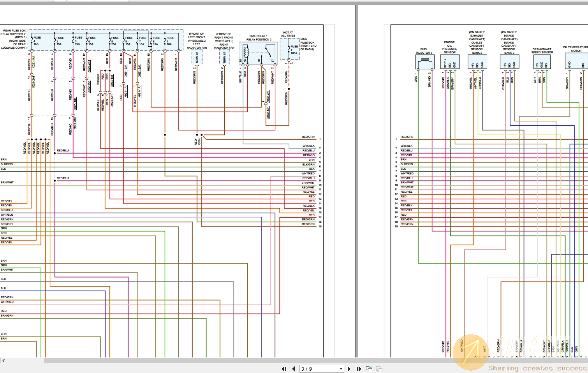
Task: Click the 'FUSE 4 15A' entry in rear fuse box
Action: pos(37,40)
